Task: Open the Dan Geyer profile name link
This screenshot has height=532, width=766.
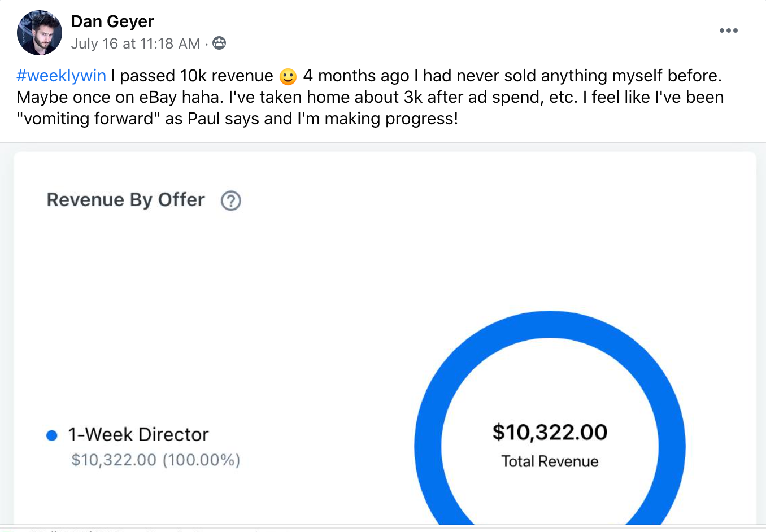Action: (112, 21)
